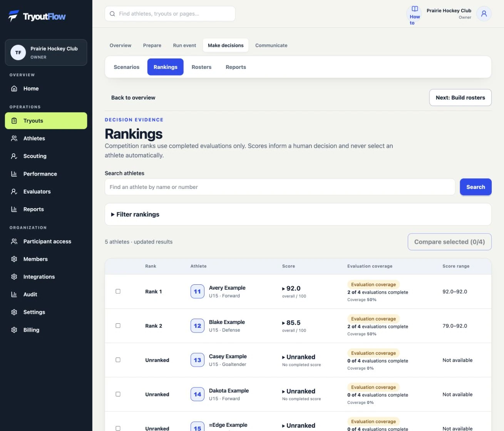
Task: Click the Integrations gear icon
Action: point(14,277)
